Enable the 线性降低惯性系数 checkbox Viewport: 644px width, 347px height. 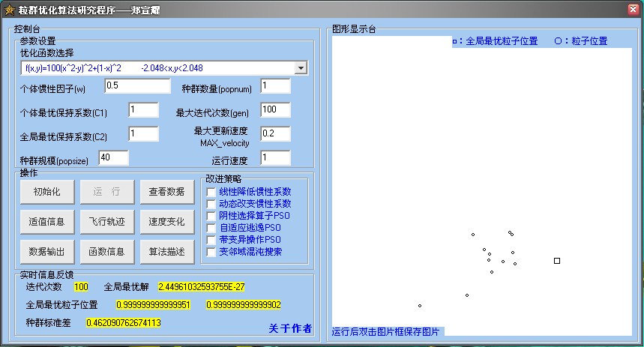click(211, 192)
